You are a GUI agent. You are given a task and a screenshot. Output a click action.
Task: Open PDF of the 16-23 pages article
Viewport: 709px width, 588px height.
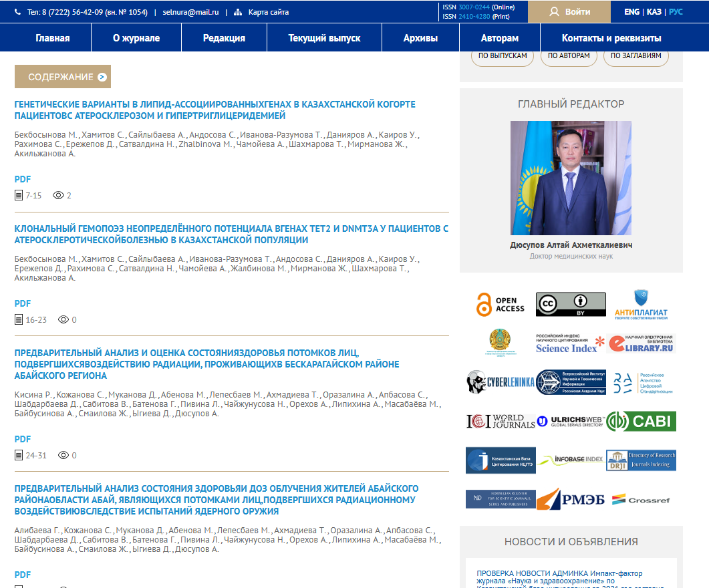coord(23,303)
